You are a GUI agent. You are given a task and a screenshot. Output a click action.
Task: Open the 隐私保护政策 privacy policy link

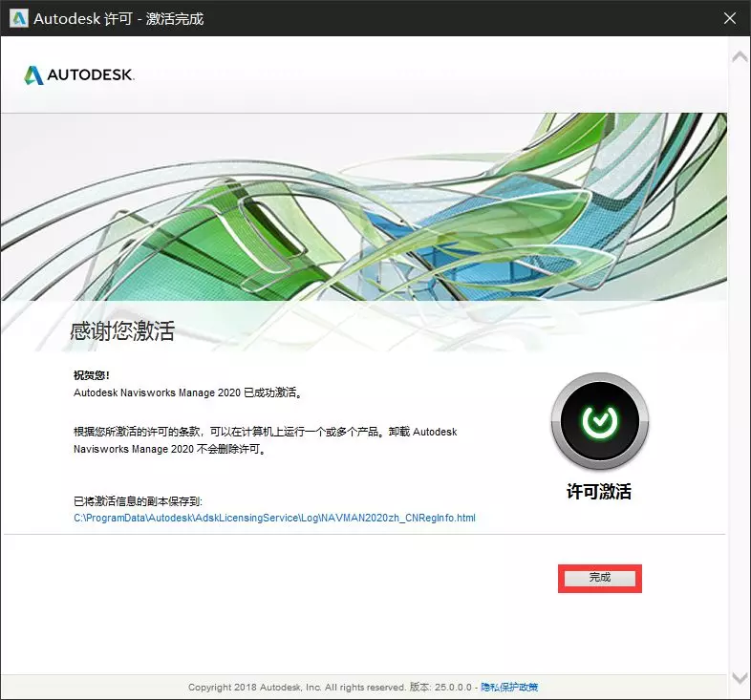coord(509,687)
